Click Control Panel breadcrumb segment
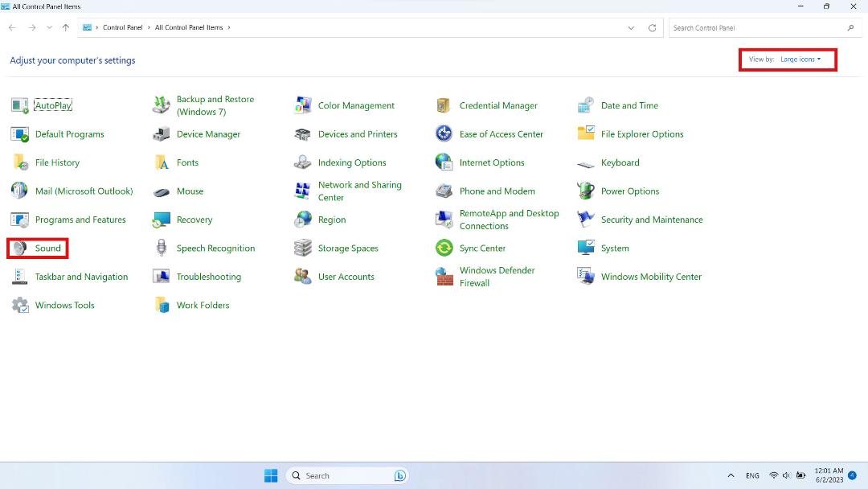 (122, 27)
